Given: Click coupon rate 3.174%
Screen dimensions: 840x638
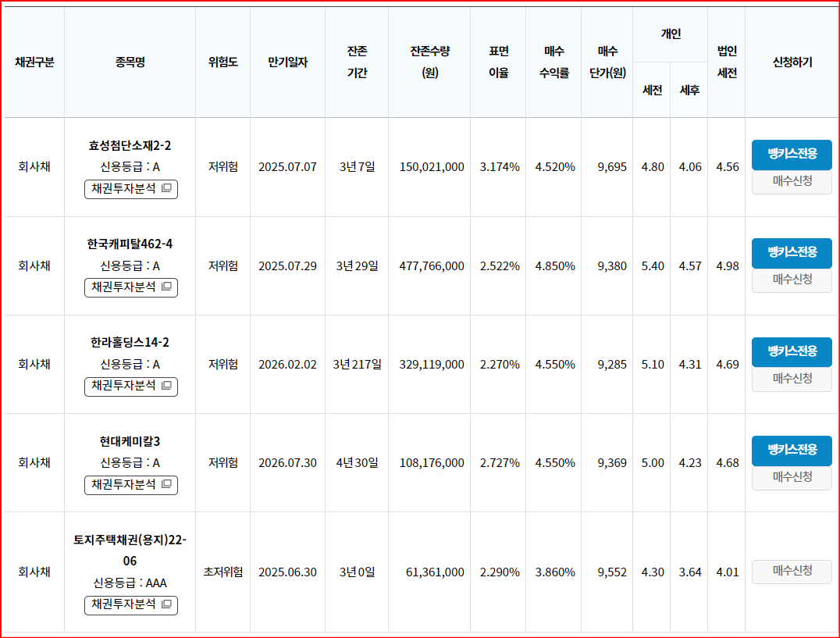Looking at the screenshot, I should 500,167.
